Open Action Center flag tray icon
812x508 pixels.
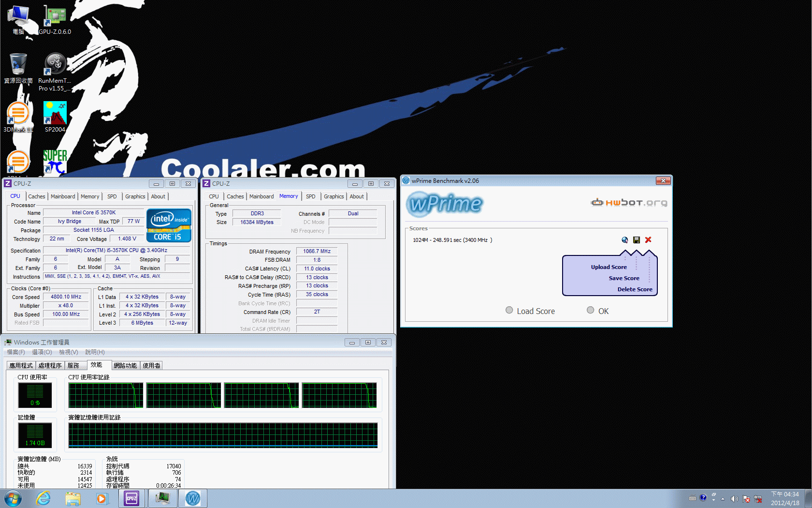point(746,499)
